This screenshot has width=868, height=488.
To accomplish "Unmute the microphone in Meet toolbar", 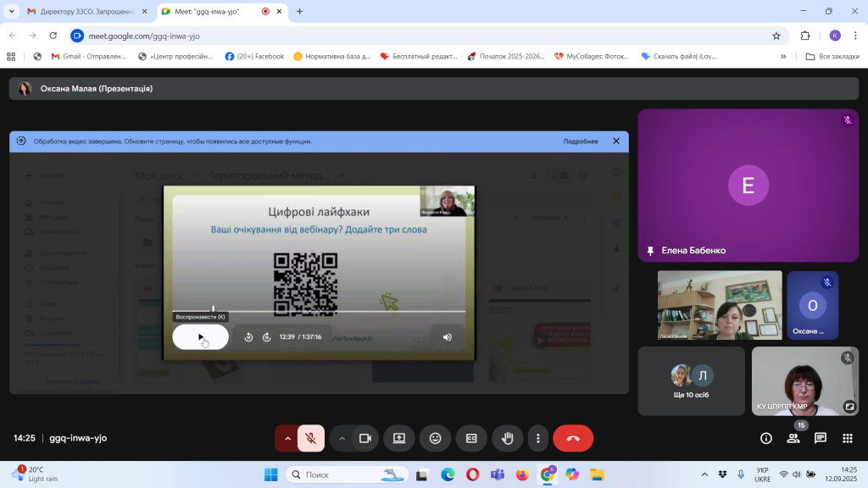I will [311, 438].
